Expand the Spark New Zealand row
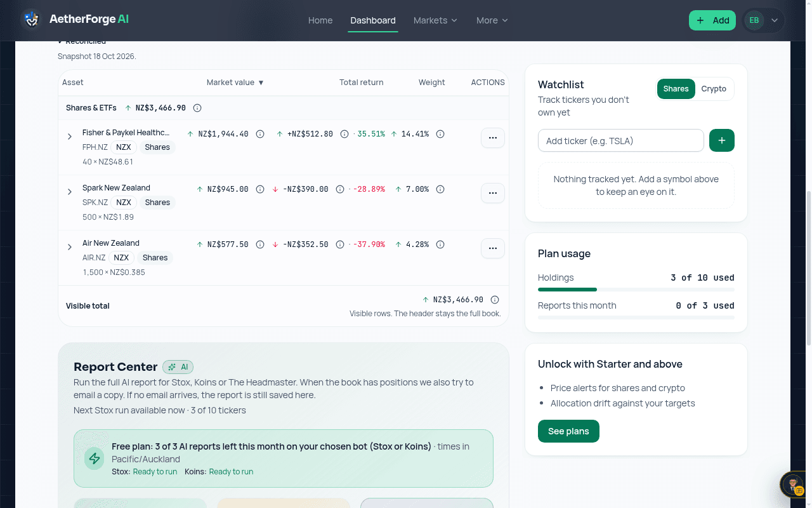 pyautogui.click(x=70, y=192)
